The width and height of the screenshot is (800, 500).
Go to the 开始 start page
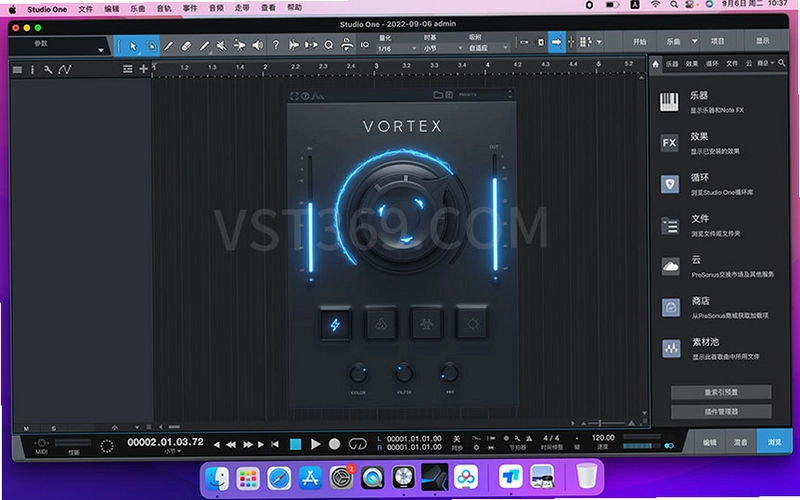[639, 42]
